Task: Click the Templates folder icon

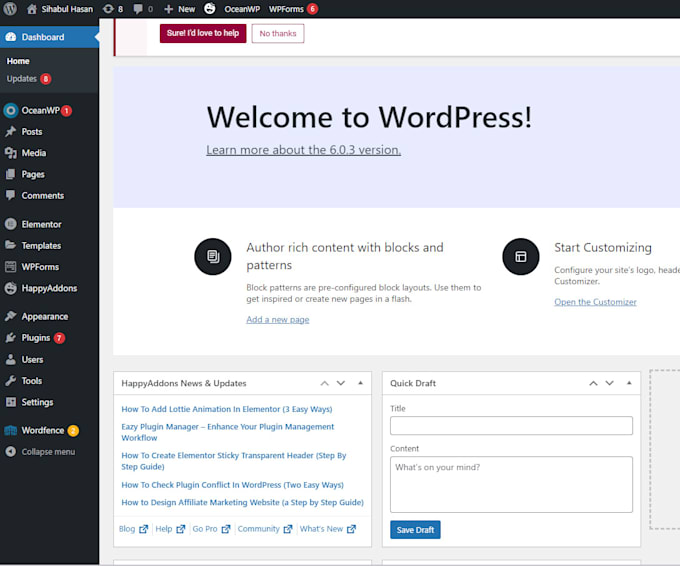Action: [x=11, y=245]
